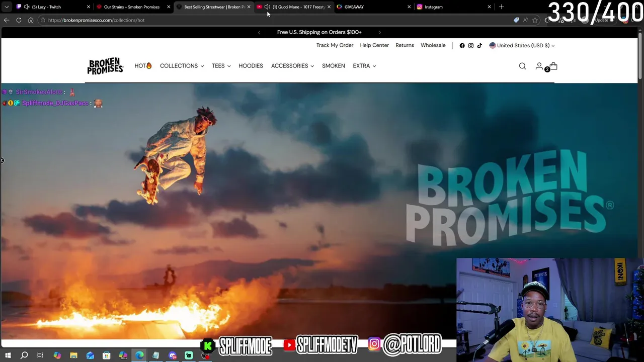Screen dimensions: 644x362
Task: Open the Wholesale link
Action: [x=433, y=45]
